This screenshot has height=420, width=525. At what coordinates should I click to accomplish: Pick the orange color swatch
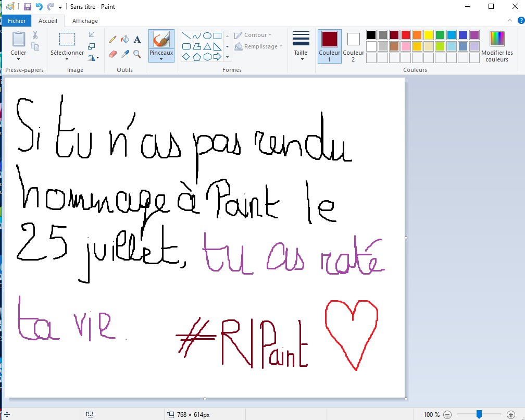pyautogui.click(x=417, y=35)
